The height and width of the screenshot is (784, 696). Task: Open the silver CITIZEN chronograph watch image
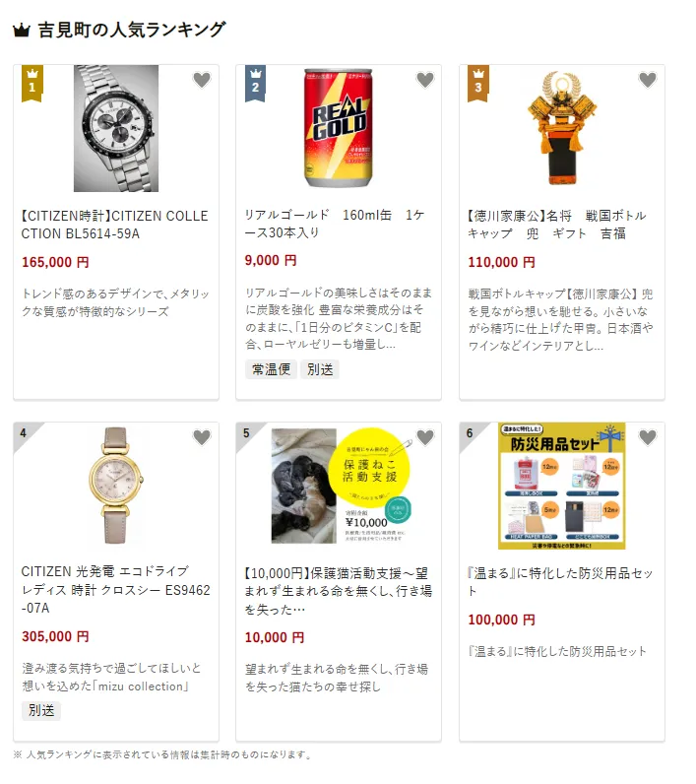tap(116, 128)
